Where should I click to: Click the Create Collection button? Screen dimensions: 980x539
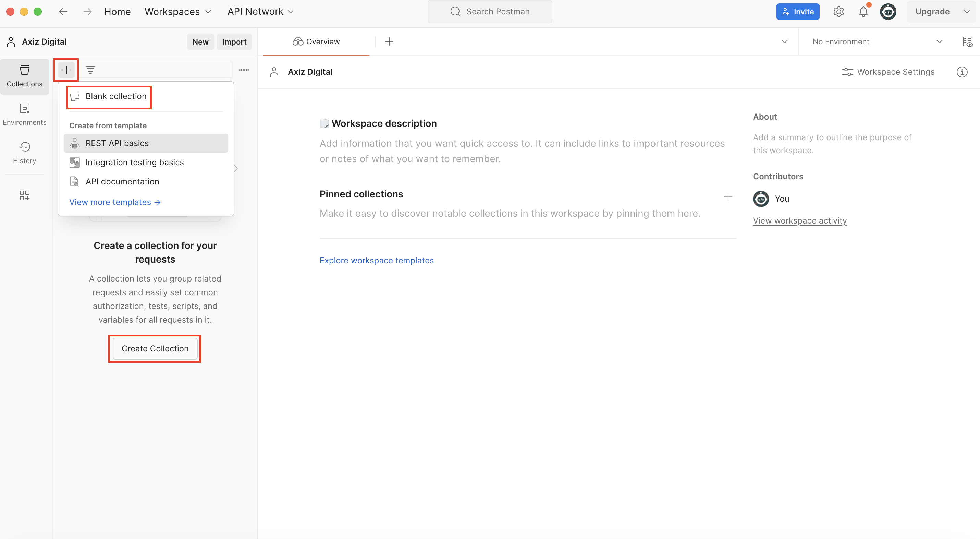coord(155,349)
